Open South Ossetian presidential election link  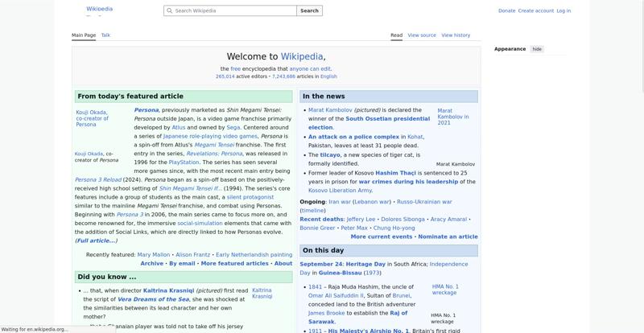pyautogui.click(x=369, y=123)
